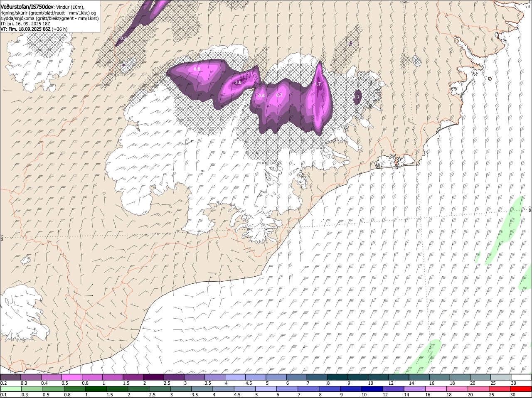Select the 3–3.5 rain legend swatch
The image size is (532, 398).
click(182, 389)
